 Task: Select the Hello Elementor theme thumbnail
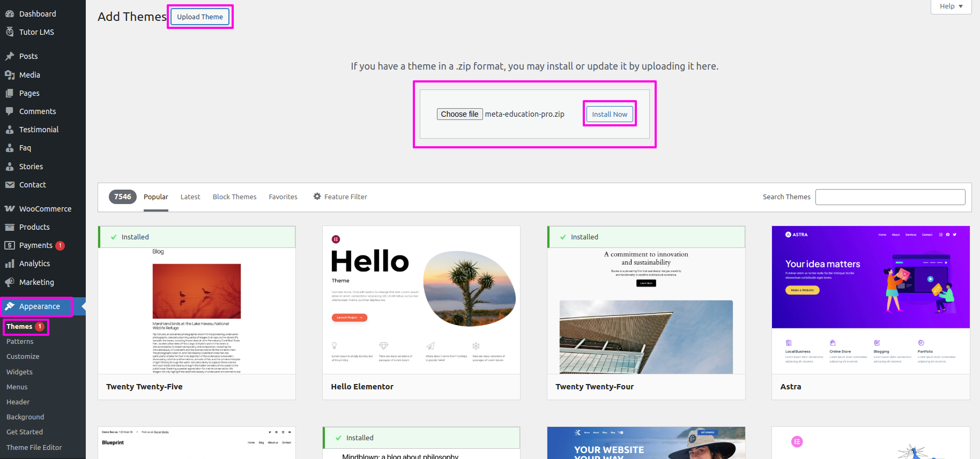pyautogui.click(x=421, y=300)
